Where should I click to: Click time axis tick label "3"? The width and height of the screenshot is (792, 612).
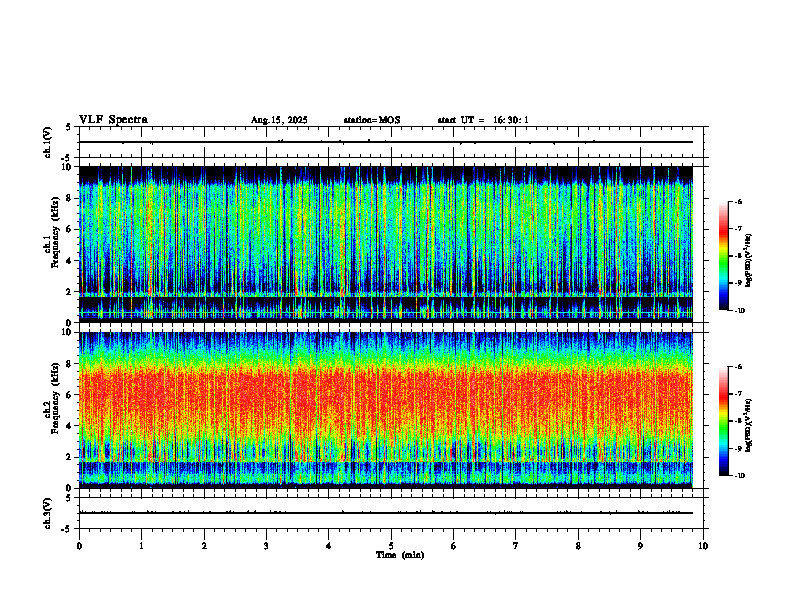(x=266, y=546)
